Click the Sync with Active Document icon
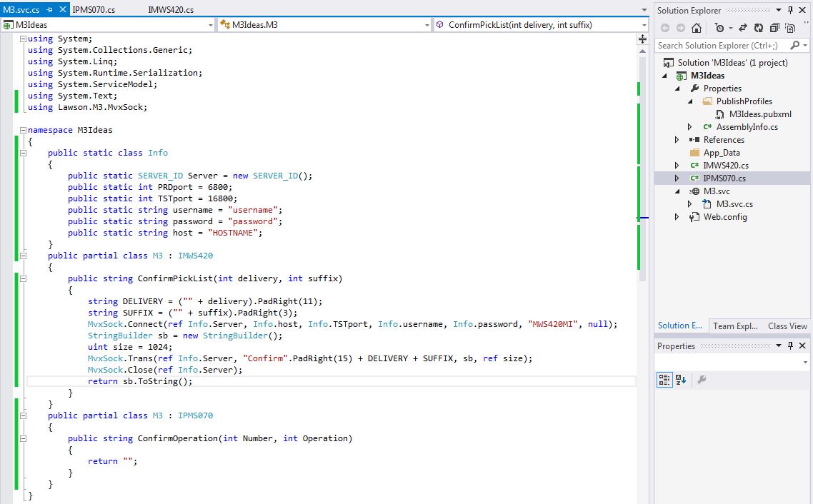 (744, 28)
